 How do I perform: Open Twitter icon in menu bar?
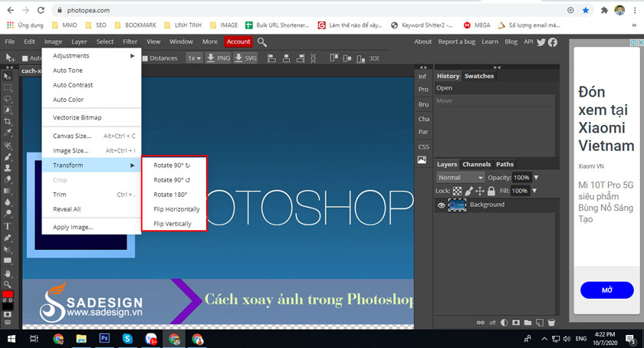point(541,42)
